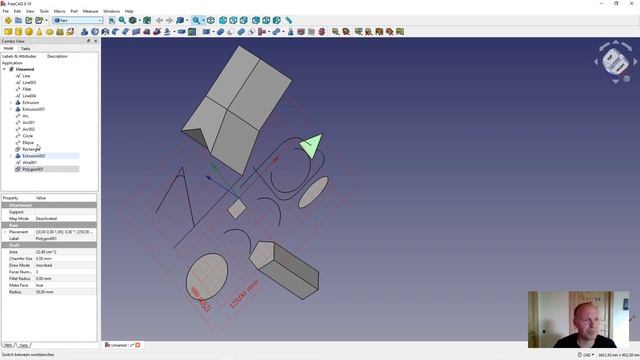
Task: Open the Edit menu
Action: coord(17,11)
